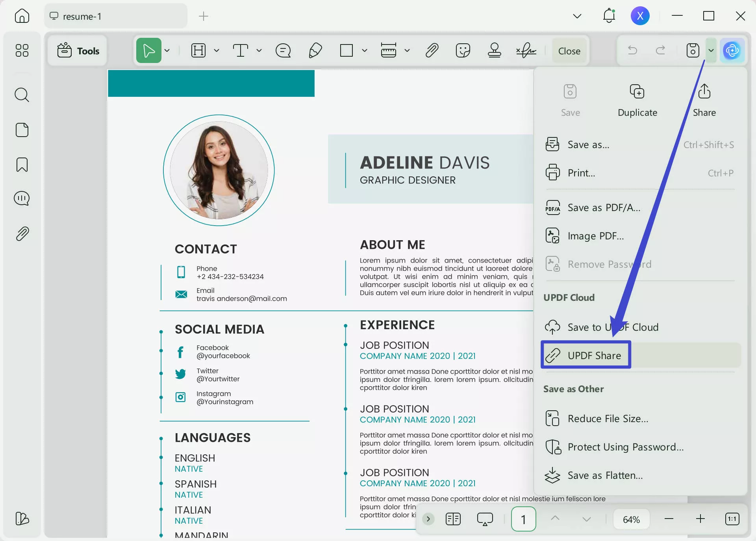Select the Stamp tool

pyautogui.click(x=494, y=50)
